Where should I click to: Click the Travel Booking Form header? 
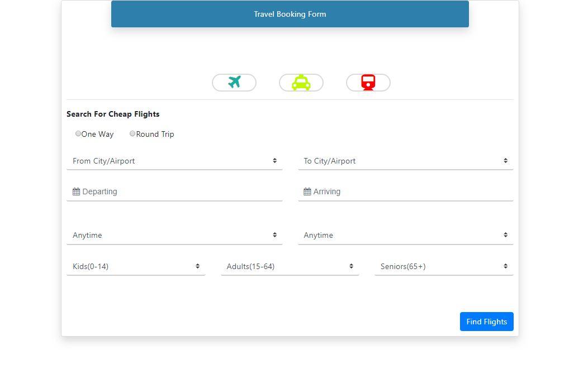(x=290, y=14)
